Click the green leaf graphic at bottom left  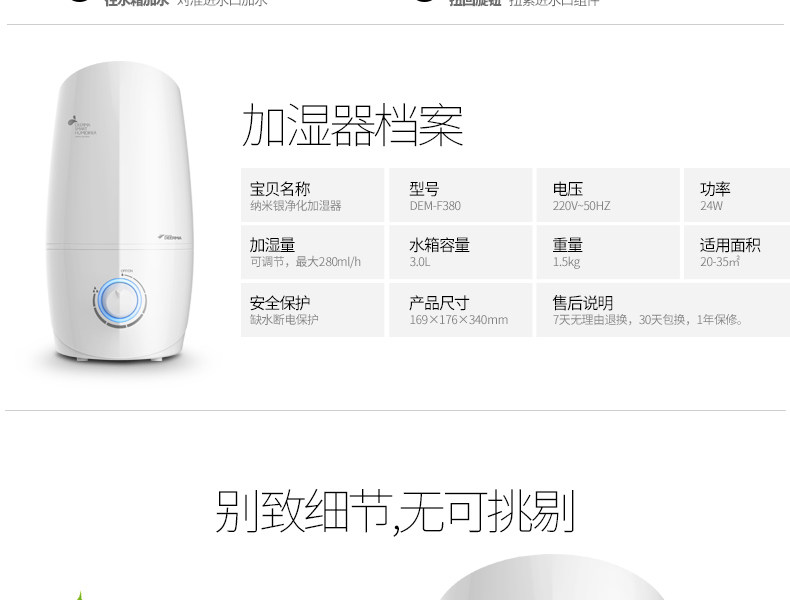coord(79,595)
